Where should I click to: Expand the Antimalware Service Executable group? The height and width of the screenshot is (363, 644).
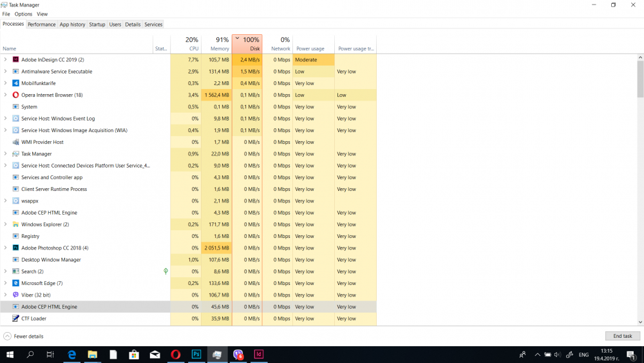pos(5,72)
